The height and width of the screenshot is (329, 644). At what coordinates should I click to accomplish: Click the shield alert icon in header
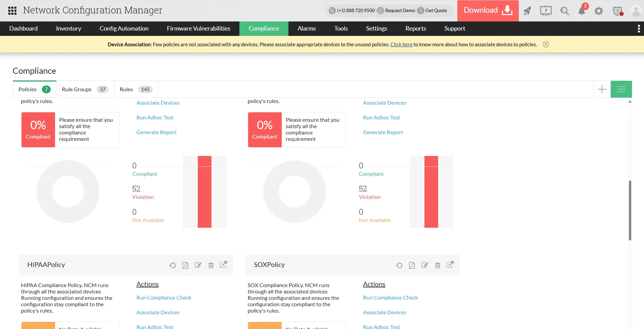617,11
